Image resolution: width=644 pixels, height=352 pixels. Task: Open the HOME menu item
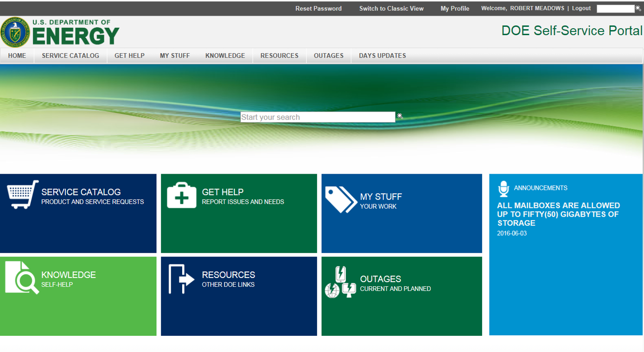coord(17,56)
